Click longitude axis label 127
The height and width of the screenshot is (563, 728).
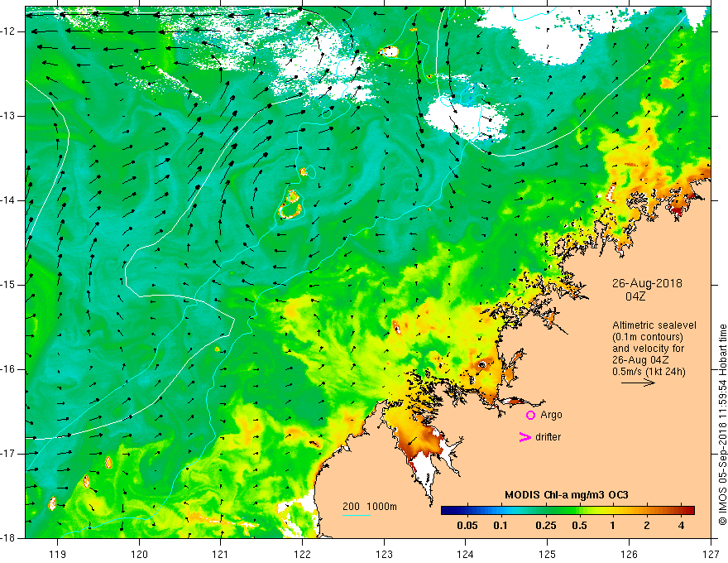[711, 554]
